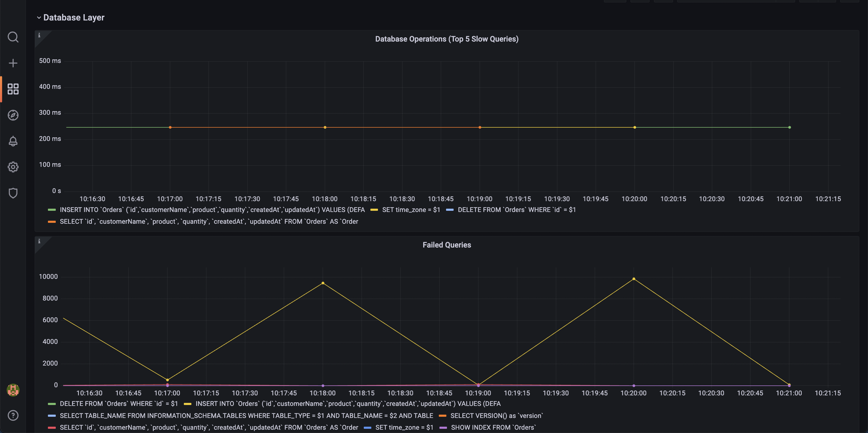Viewport: 868px width, 433px height.
Task: Open the Alerting bell icon
Action: 13,141
